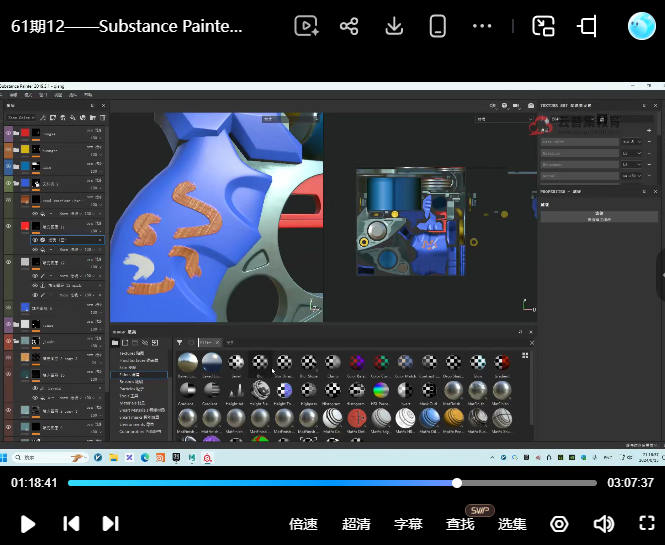Add a paint layer from Layers toolbar
Screen dimensions: 665x545
pyautogui.click(x=63, y=117)
